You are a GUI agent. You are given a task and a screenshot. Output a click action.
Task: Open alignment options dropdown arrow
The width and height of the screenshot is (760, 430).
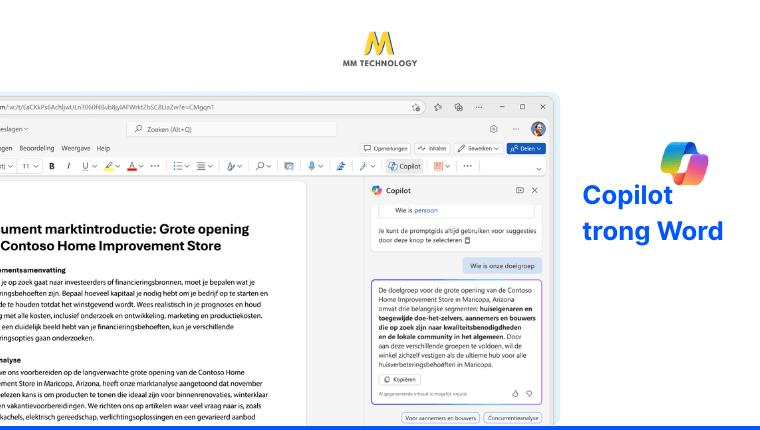coord(210,166)
